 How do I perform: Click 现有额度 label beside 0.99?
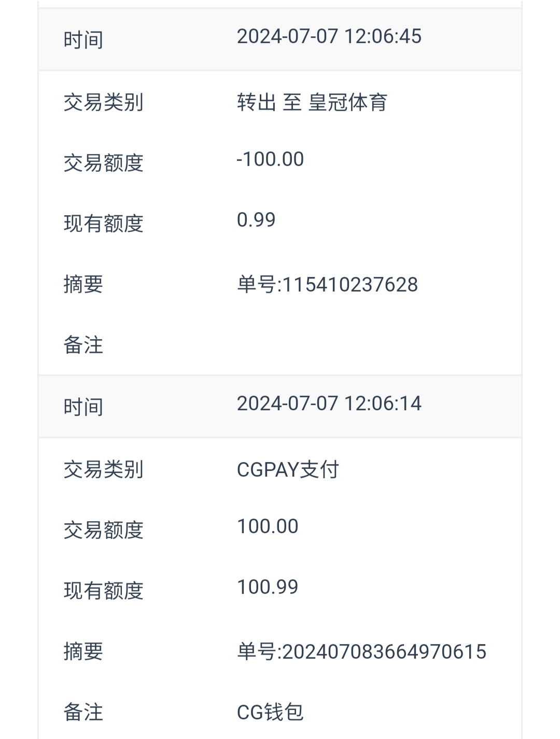tap(103, 224)
